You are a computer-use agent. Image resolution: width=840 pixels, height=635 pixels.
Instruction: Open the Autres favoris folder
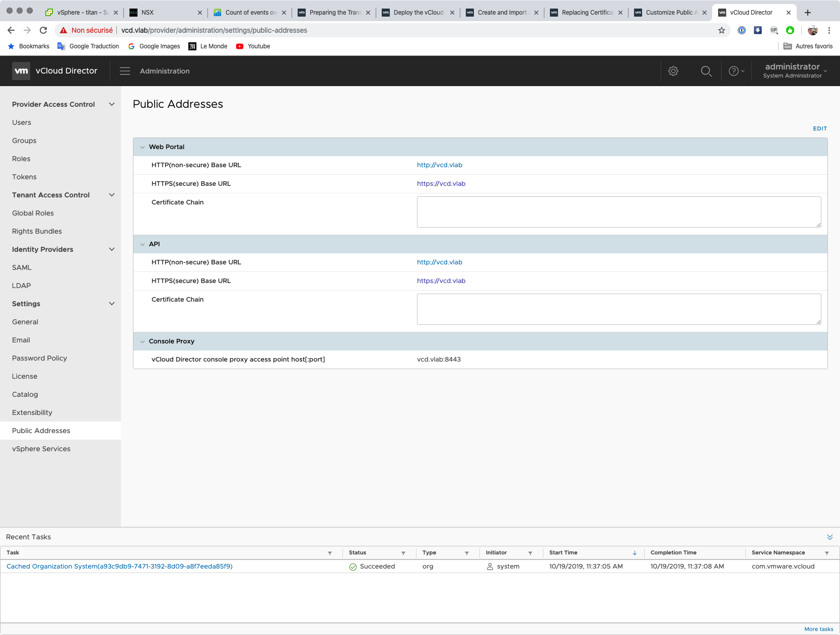pyautogui.click(x=808, y=46)
